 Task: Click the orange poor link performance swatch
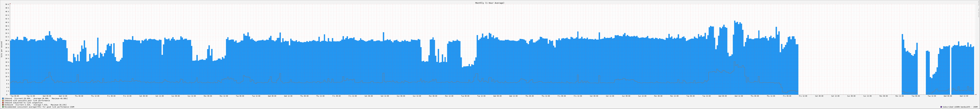(x=3, y=101)
